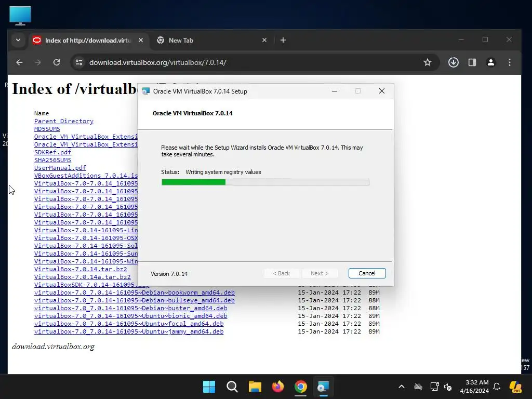
Task: Toggle the Chrome side panel icon
Action: pyautogui.click(x=472, y=62)
